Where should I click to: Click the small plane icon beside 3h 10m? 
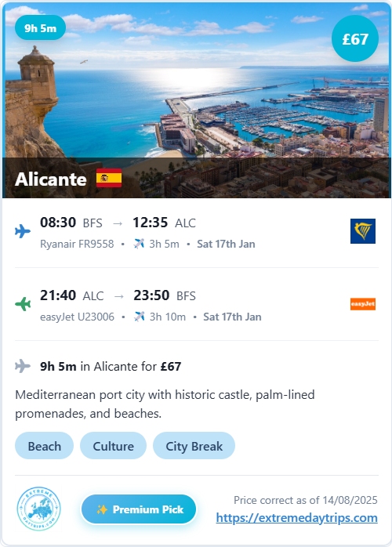(x=140, y=317)
